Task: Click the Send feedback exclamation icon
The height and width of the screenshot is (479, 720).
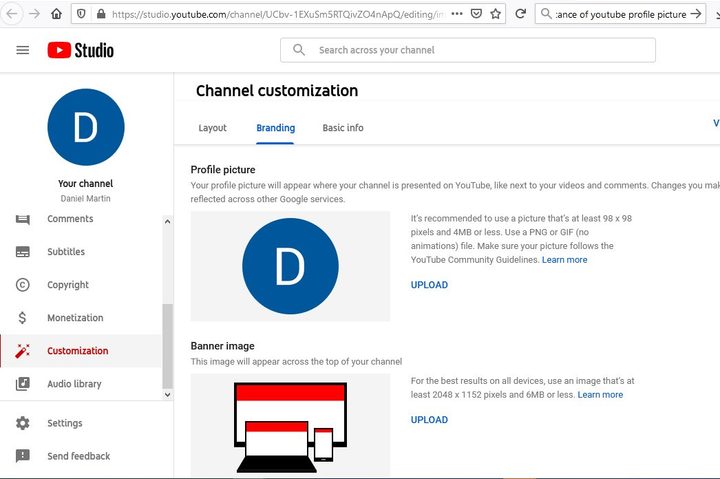Action: pos(22,456)
